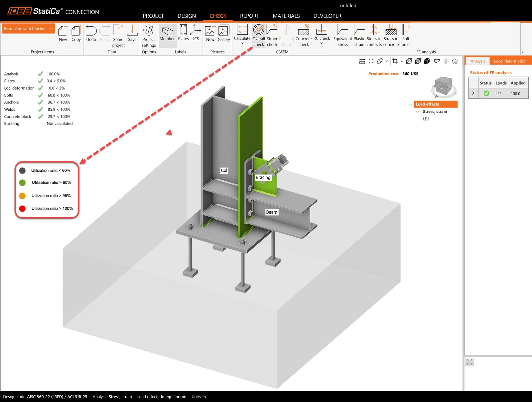Collapse the Stress, strain tree node
Viewport: 532px width, 402px height.
pyautogui.click(x=418, y=112)
